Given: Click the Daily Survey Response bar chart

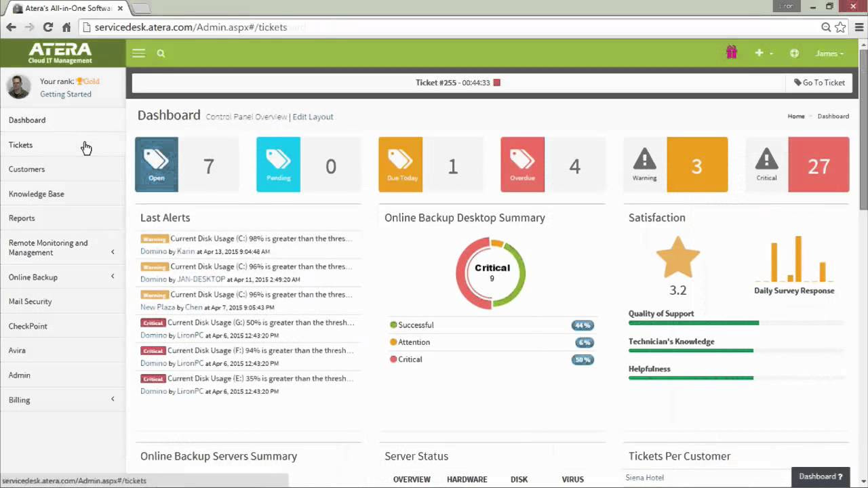Looking at the screenshot, I should tap(795, 259).
